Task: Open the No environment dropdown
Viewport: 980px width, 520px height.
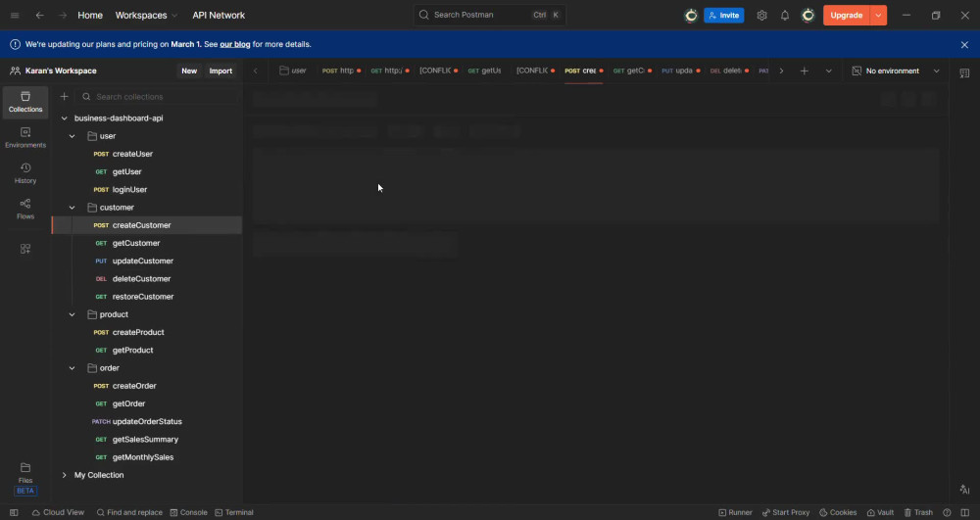Action: tap(896, 71)
